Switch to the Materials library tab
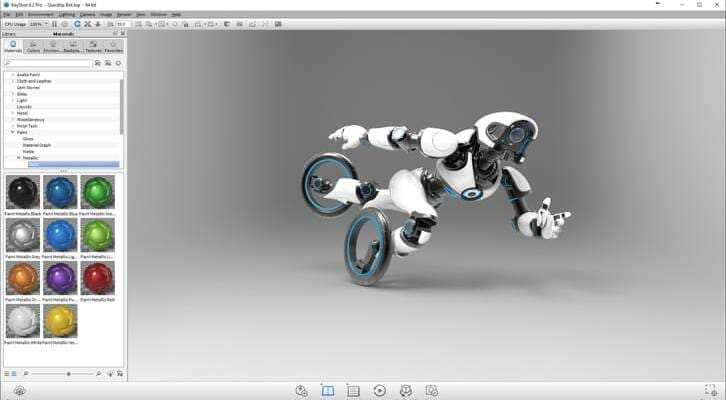Image resolution: width=726 pixels, height=400 pixels. coord(13,46)
